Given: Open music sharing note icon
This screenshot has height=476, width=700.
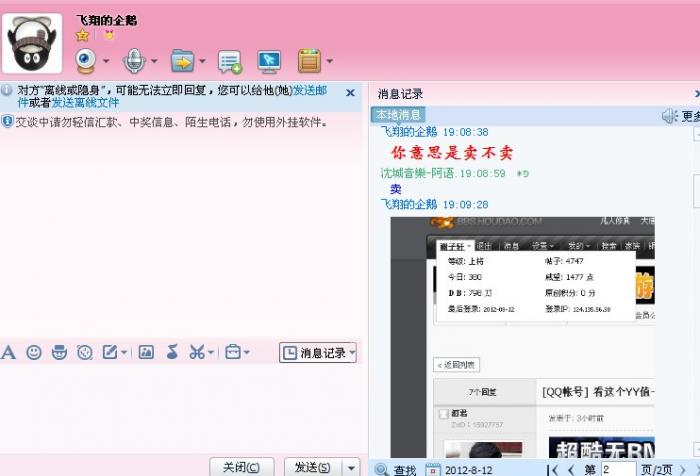Looking at the screenshot, I should coord(172,352).
